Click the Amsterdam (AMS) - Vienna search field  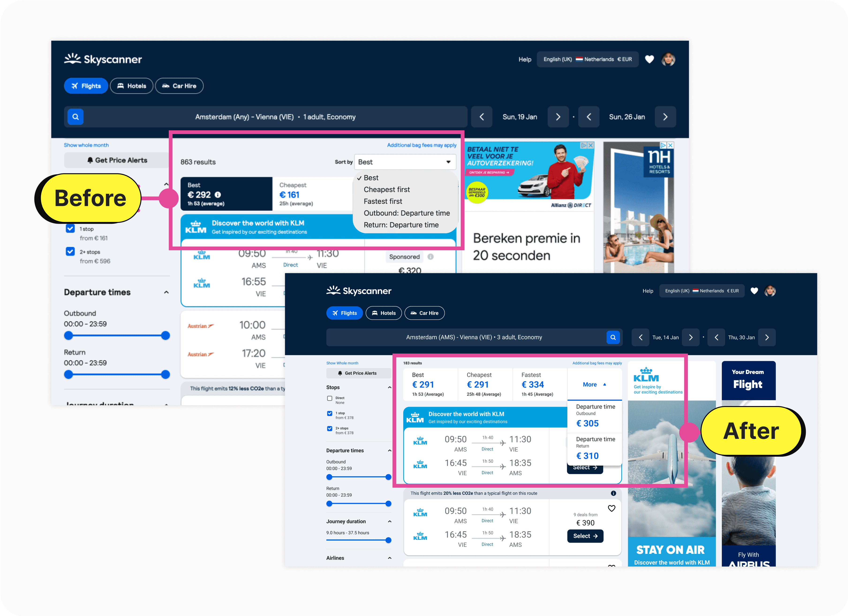pyautogui.click(x=474, y=338)
